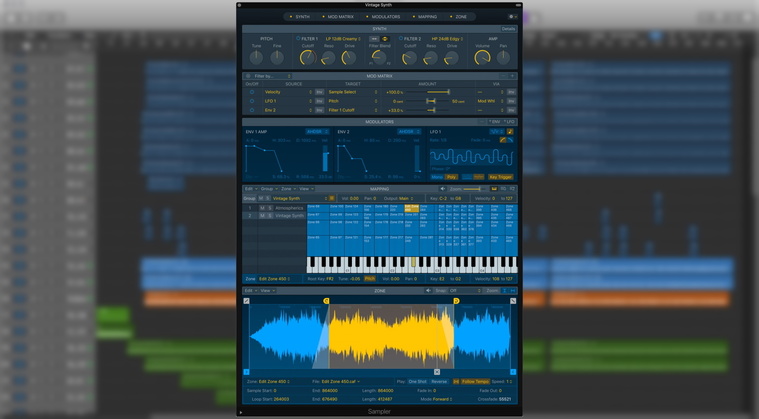
Task: Remove a Mod Matrix routing with minus
Action: point(503,76)
